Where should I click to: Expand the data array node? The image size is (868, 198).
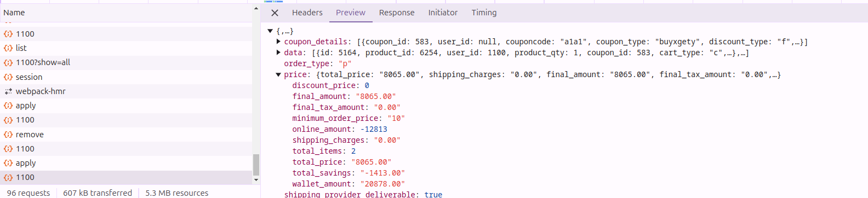coord(278,53)
